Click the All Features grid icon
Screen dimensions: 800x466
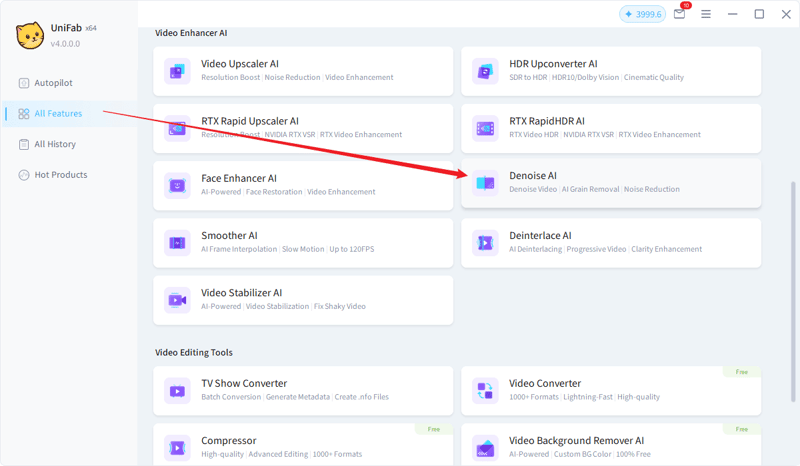click(24, 113)
